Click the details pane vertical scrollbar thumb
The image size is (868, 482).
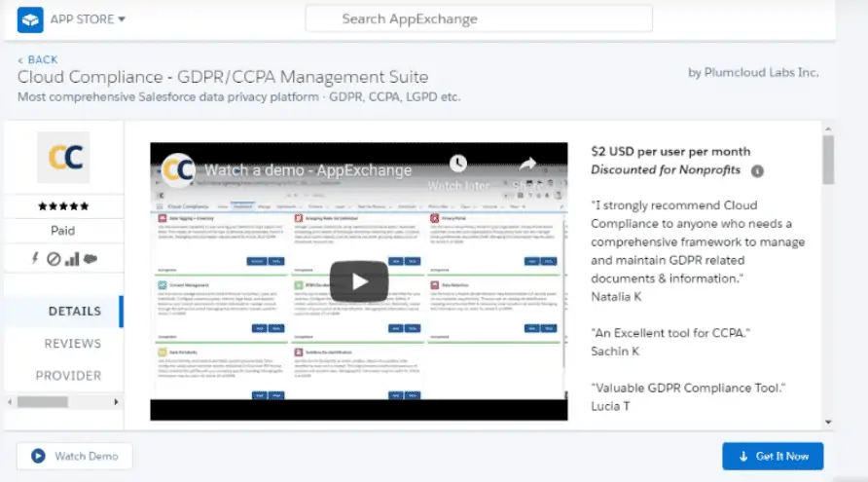point(828,160)
